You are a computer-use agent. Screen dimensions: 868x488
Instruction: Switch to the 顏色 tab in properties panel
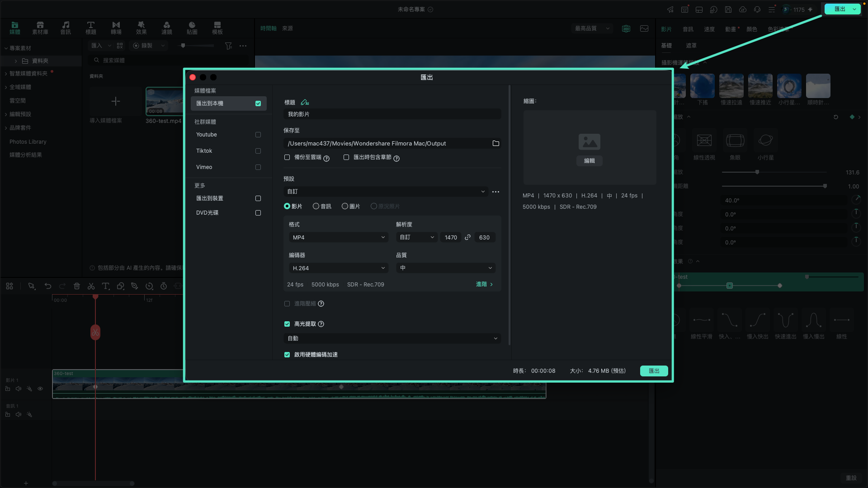pyautogui.click(x=752, y=29)
